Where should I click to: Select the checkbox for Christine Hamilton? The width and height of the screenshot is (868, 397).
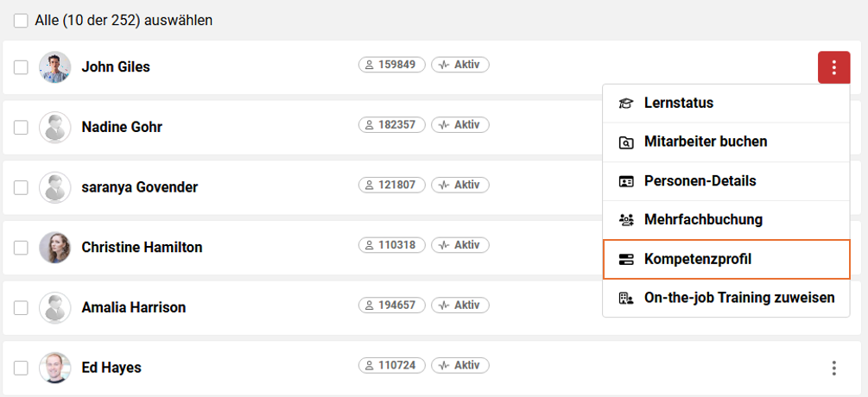click(21, 248)
